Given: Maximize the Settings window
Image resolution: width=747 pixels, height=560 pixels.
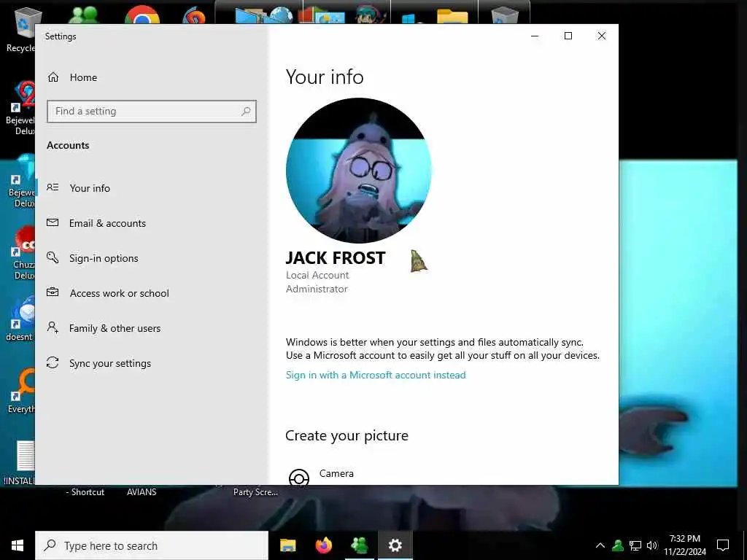Looking at the screenshot, I should [x=568, y=36].
